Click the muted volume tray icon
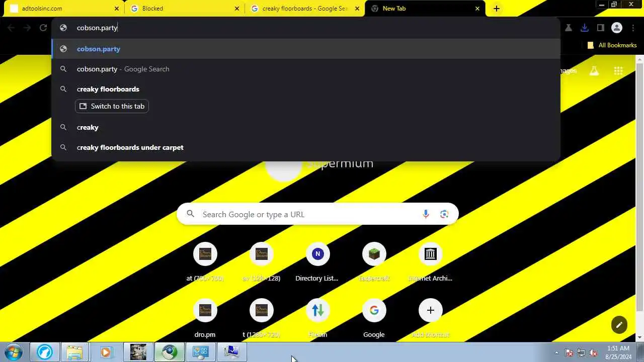Image resolution: width=644 pixels, height=362 pixels. pos(593,352)
